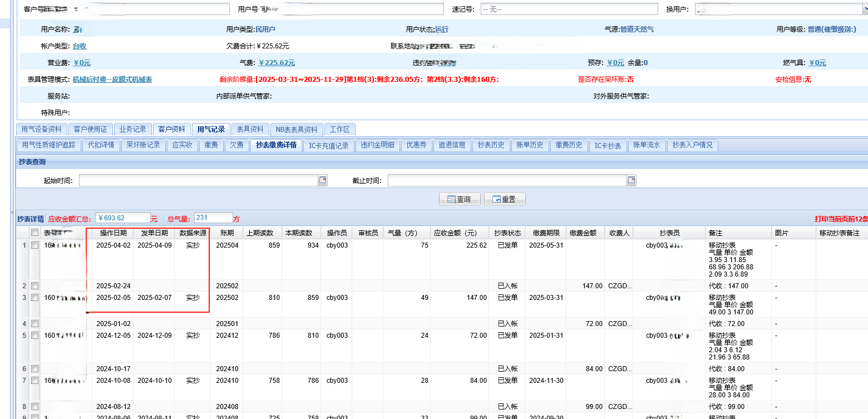The image size is (868, 419).
Task: Switch to the 客户使用证 tab
Action: [90, 129]
